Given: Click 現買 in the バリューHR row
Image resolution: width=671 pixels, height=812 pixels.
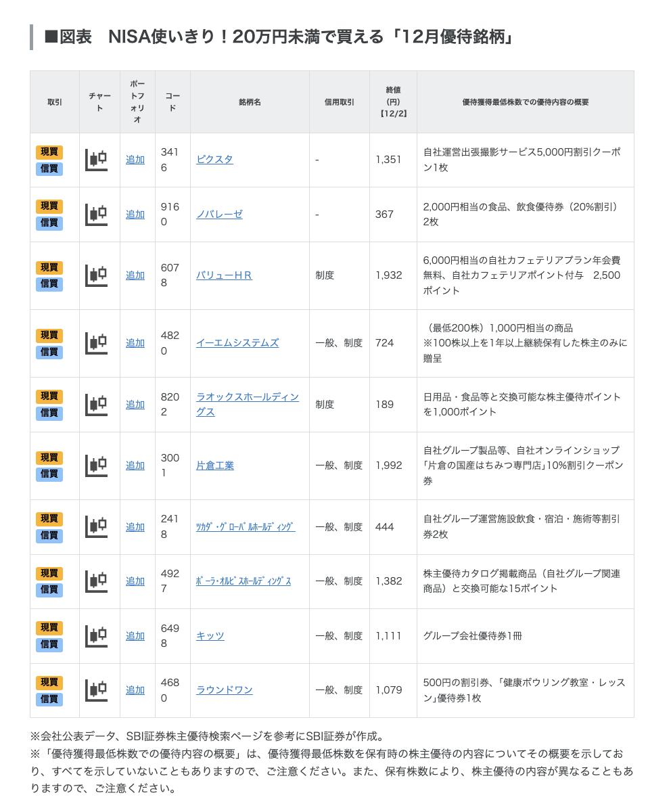Looking at the screenshot, I should [49, 267].
